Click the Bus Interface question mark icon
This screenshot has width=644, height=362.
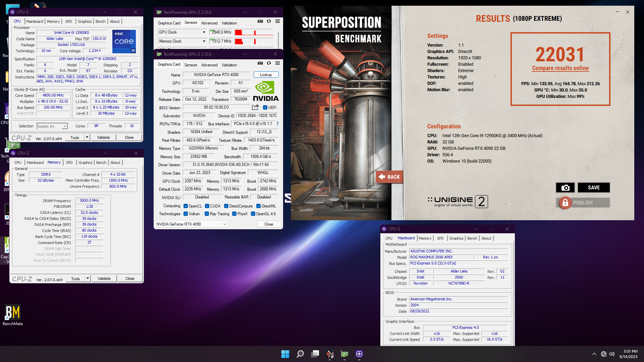[x=277, y=124]
